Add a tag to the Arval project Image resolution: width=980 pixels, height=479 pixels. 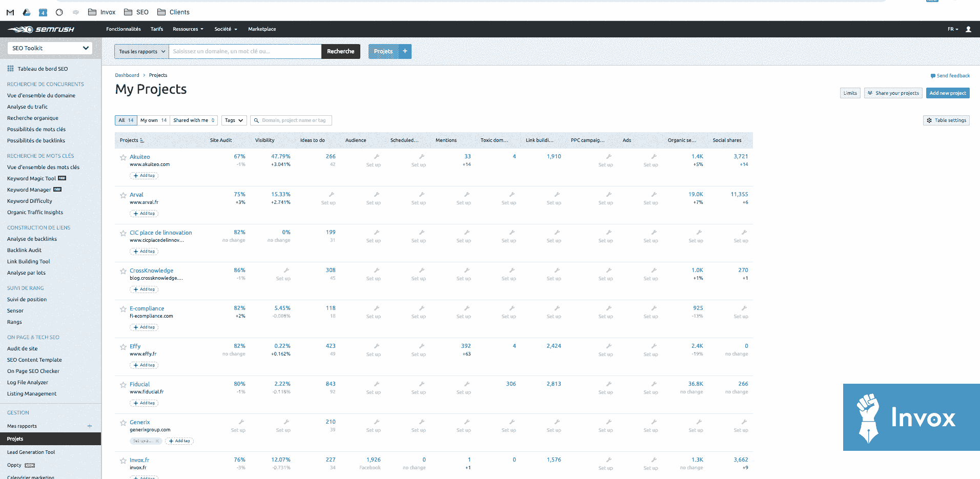click(x=144, y=214)
